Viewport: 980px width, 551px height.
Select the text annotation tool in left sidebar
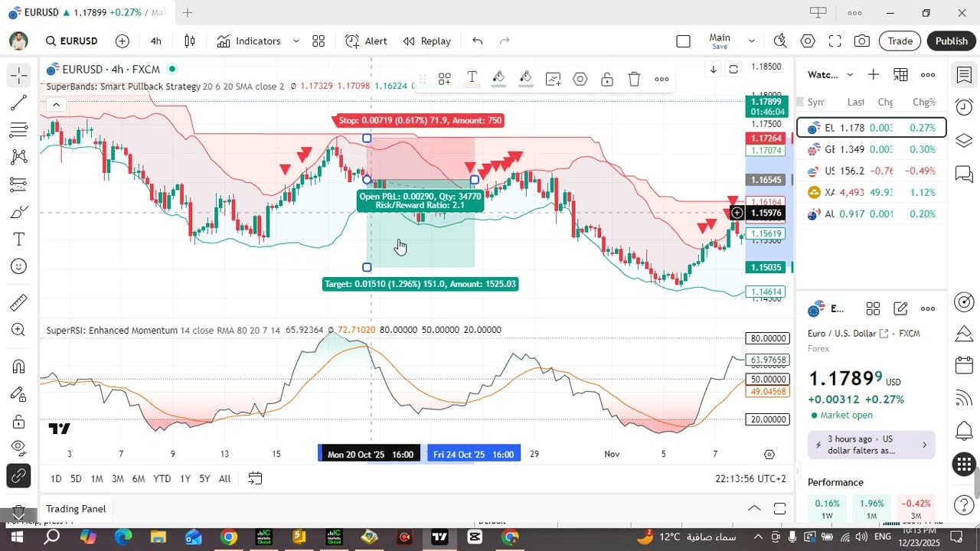pyautogui.click(x=19, y=240)
